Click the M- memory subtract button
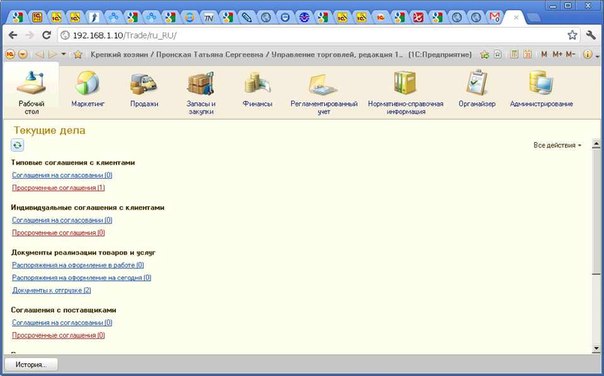The height and width of the screenshot is (376, 604). click(x=570, y=55)
